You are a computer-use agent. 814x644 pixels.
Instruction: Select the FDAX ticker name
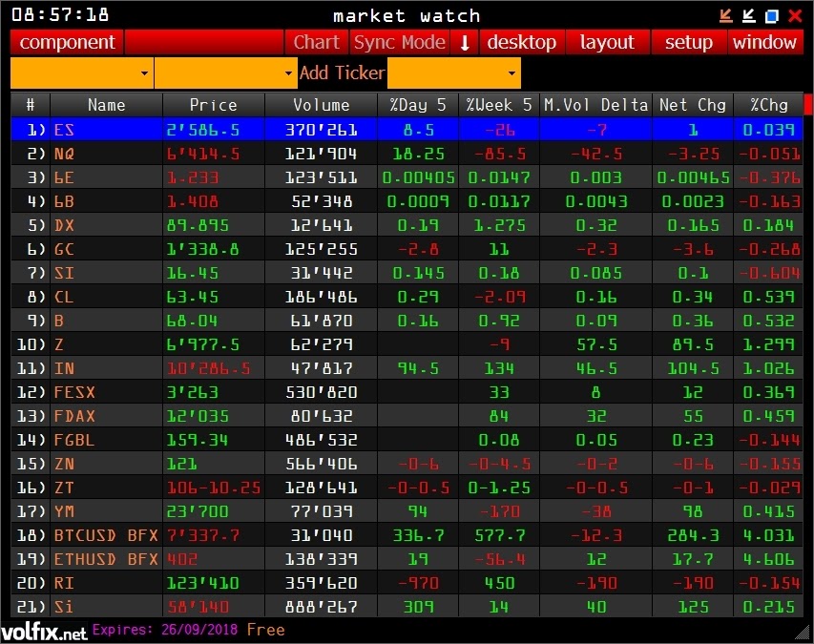[74, 416]
